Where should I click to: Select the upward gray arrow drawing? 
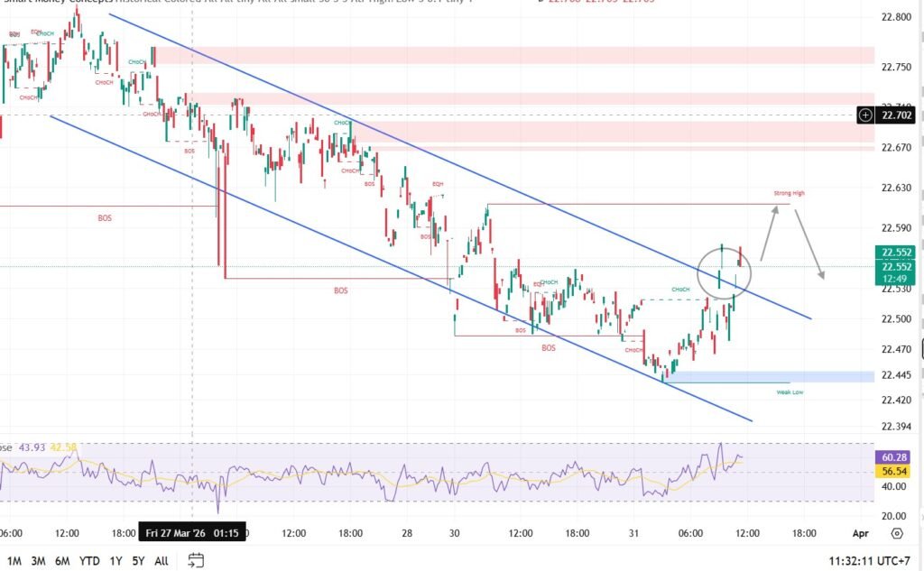(769, 232)
